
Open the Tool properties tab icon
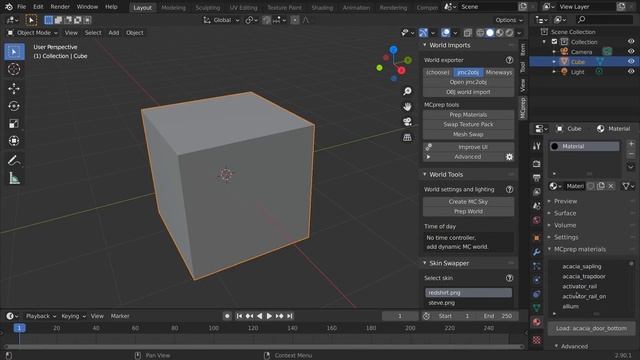pos(537,146)
